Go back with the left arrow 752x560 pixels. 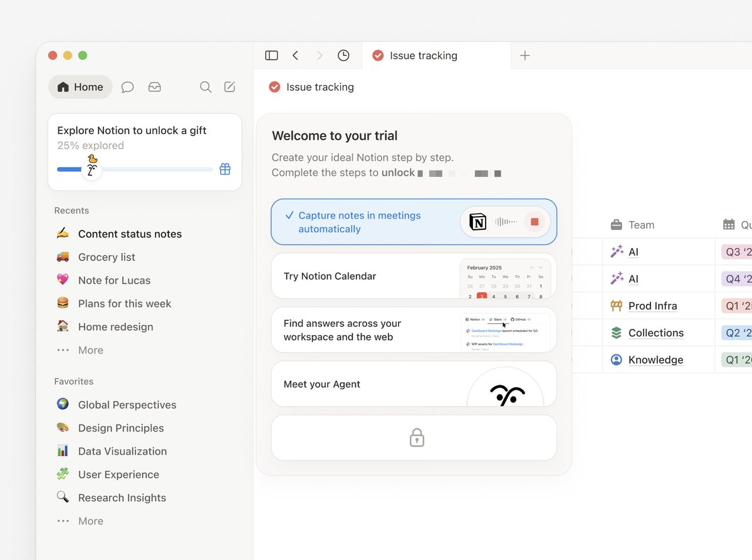(x=295, y=55)
